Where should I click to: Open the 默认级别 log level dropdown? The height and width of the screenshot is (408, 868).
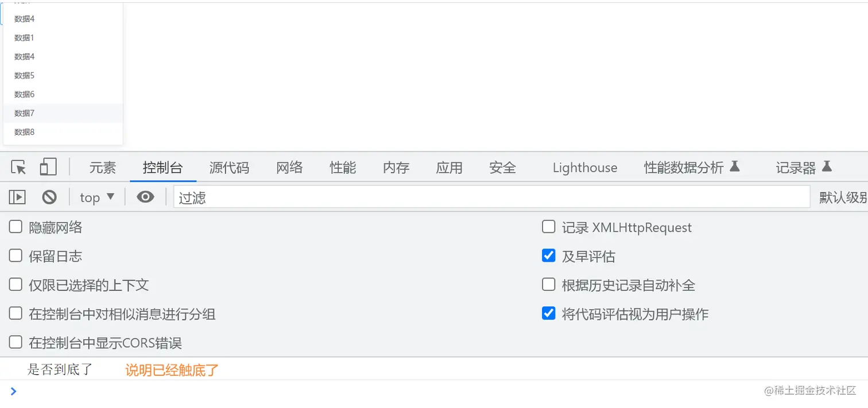tap(843, 197)
